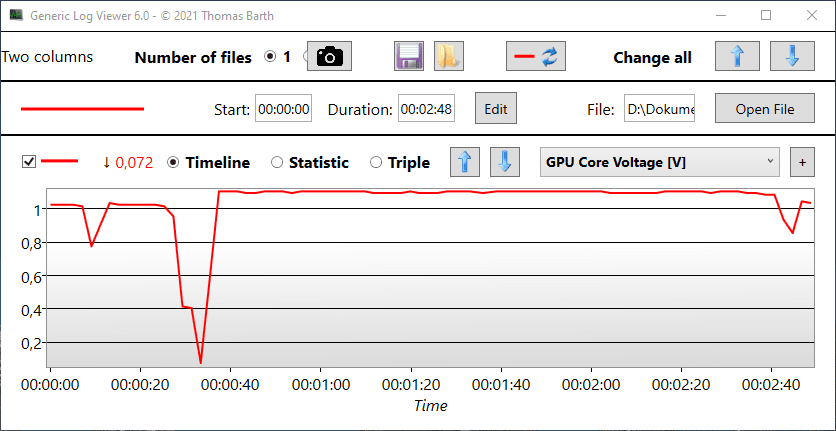Click Change all up arrow button
Viewport: 836px width, 431px height.
coord(737,56)
